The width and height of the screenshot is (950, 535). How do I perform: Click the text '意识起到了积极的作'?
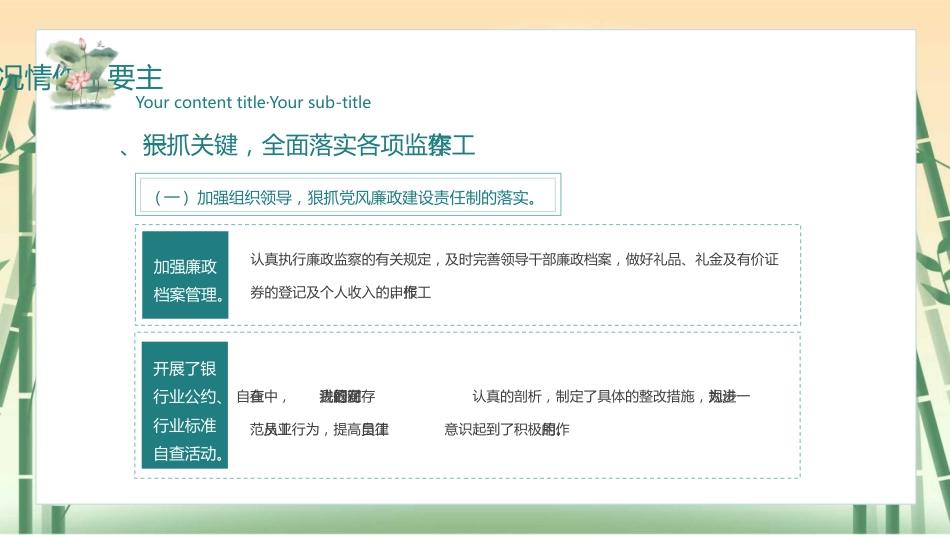pyautogui.click(x=507, y=430)
